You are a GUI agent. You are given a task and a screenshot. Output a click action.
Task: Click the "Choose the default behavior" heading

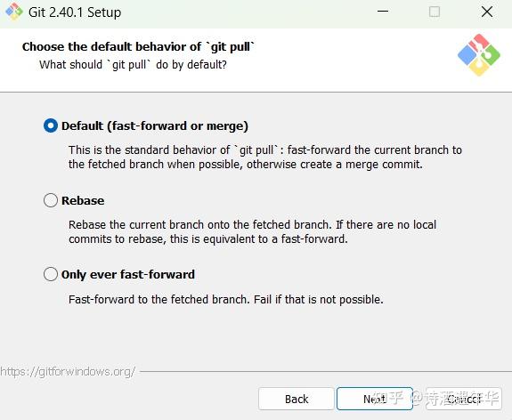(x=138, y=46)
